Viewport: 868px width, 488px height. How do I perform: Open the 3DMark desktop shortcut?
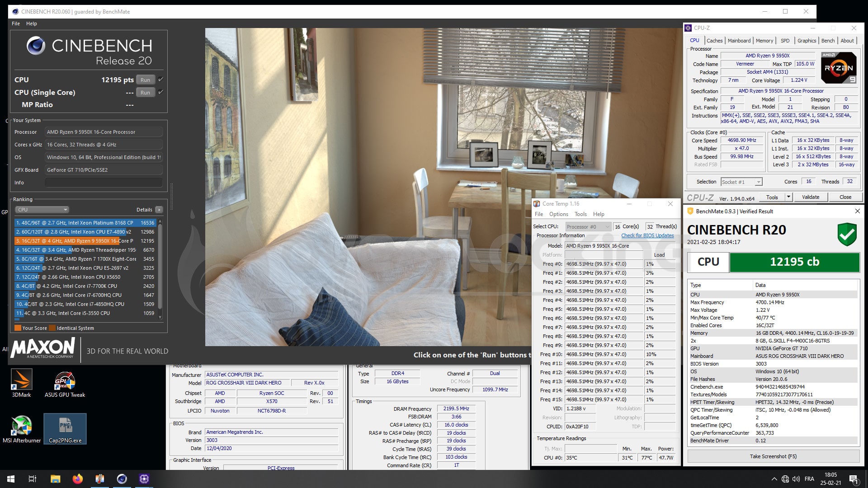[21, 383]
